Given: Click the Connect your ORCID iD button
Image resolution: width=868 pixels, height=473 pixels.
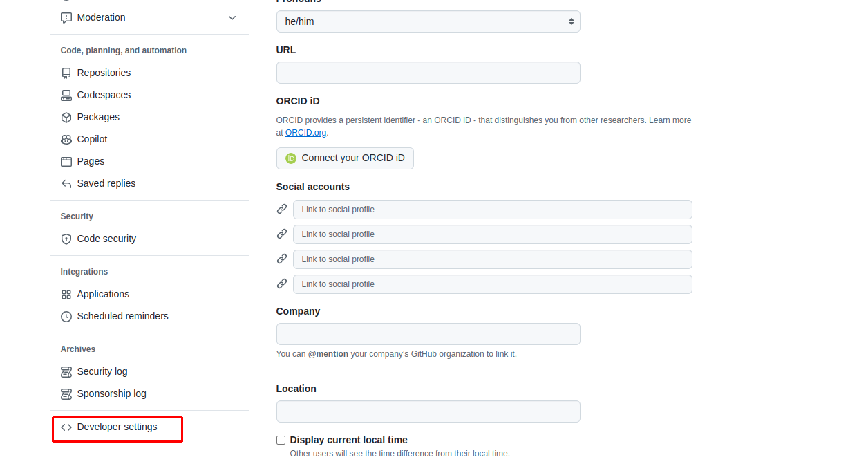Looking at the screenshot, I should (345, 158).
